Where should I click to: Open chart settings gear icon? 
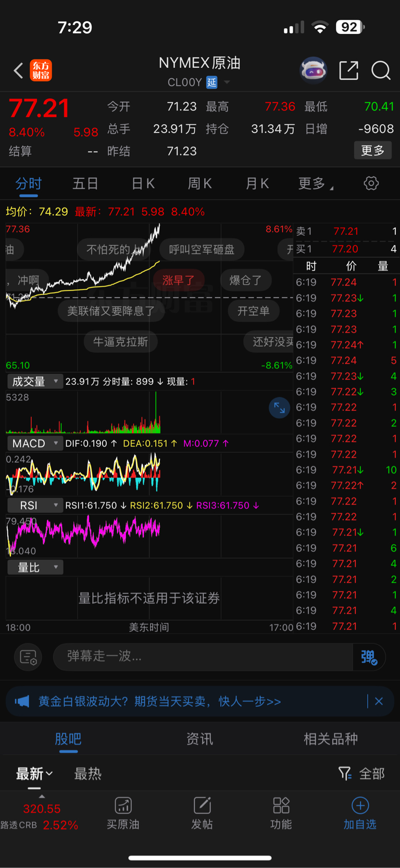(x=371, y=183)
